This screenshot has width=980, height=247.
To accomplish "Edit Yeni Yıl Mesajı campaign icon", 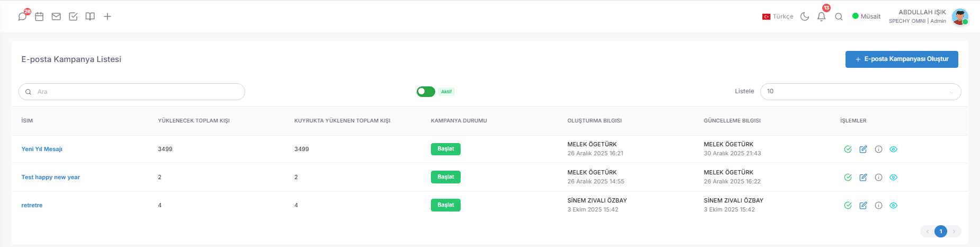I will 863,149.
